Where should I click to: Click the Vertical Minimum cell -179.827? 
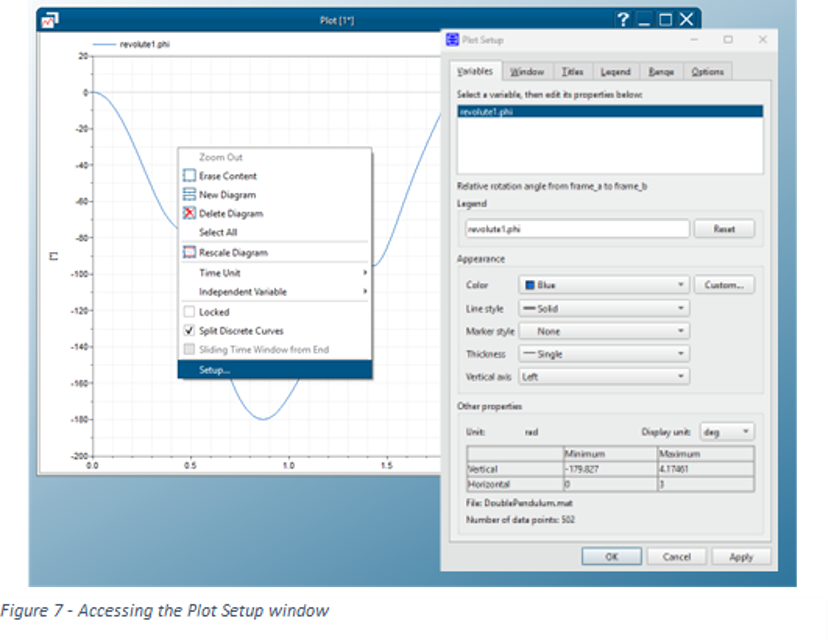(610, 469)
